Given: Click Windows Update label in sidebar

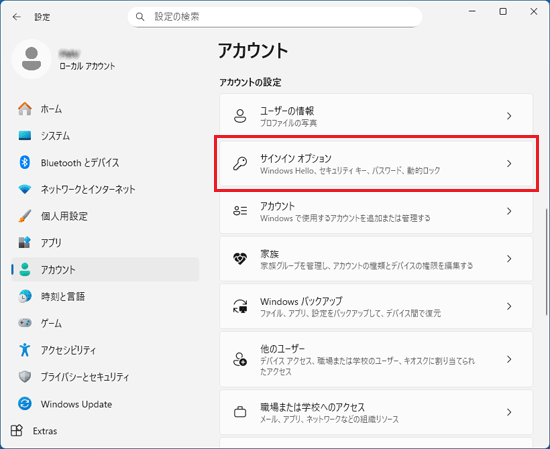Looking at the screenshot, I should [x=76, y=404].
